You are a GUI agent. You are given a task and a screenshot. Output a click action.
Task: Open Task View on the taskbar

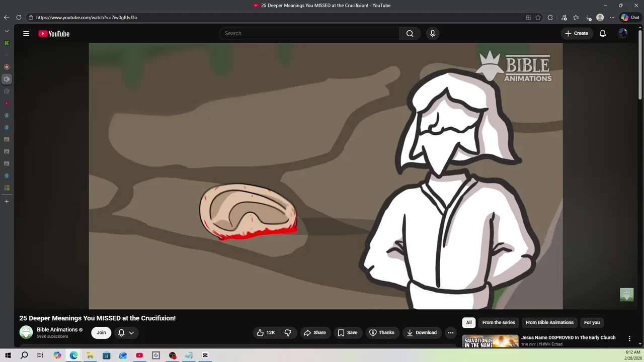coord(40,355)
